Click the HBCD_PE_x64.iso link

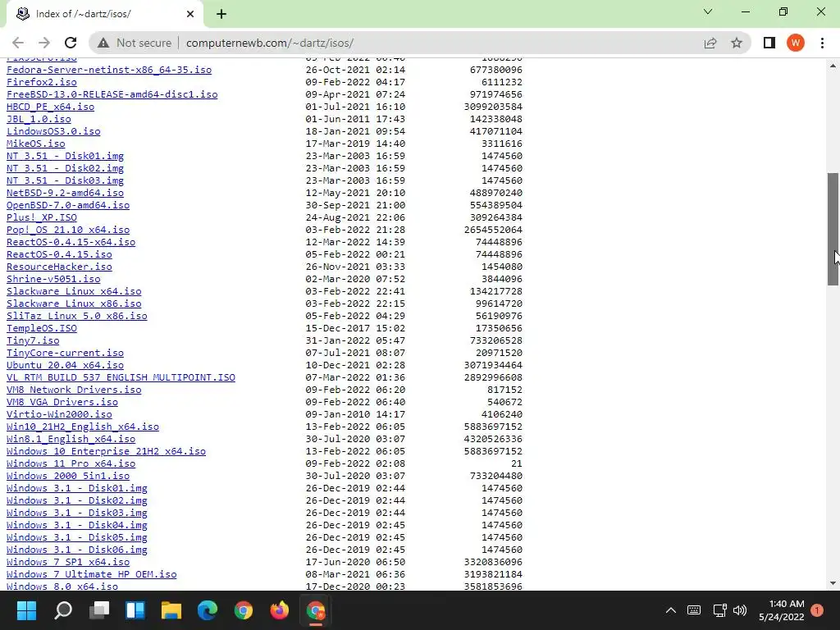[50, 107]
